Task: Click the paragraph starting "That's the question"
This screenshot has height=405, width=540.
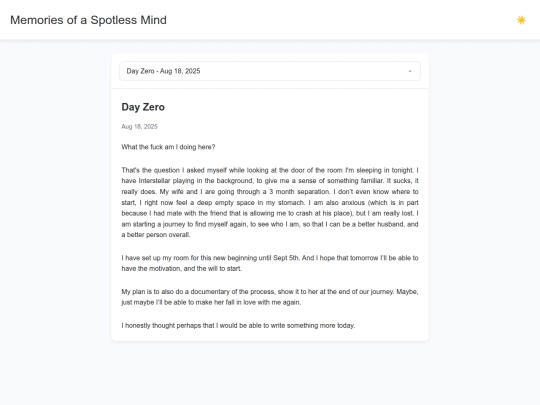Action: pyautogui.click(x=270, y=202)
